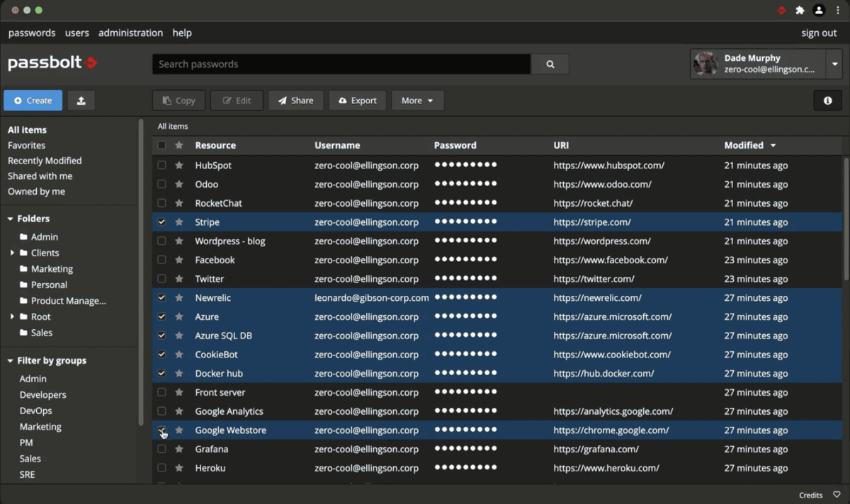The image size is (850, 504).
Task: Sort by the Resource column header
Action: click(215, 145)
